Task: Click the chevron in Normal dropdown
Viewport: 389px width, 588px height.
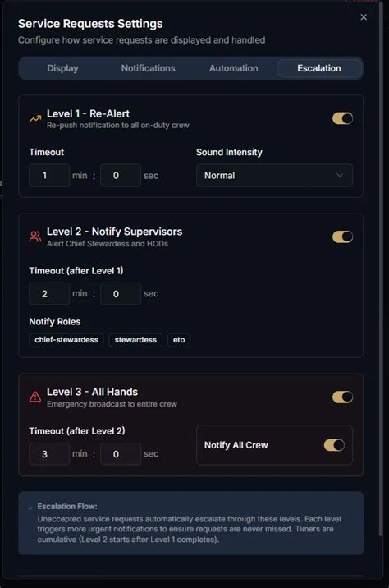Action: point(339,175)
